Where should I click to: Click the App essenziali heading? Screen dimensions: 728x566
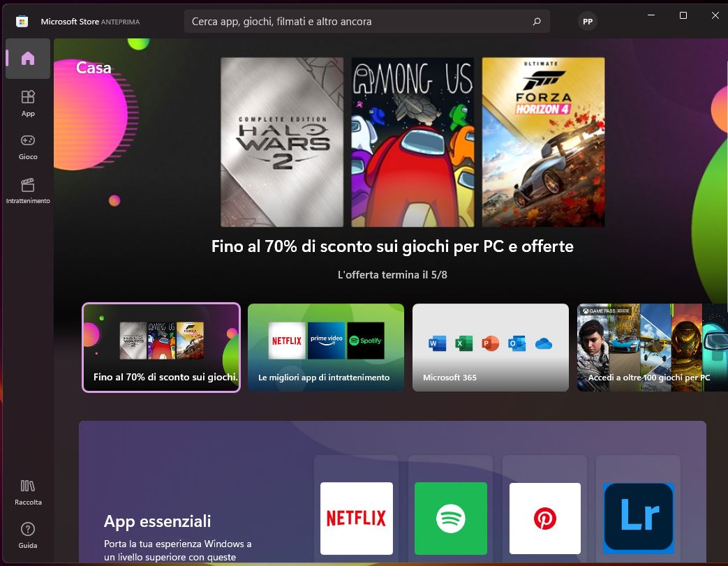(x=157, y=521)
